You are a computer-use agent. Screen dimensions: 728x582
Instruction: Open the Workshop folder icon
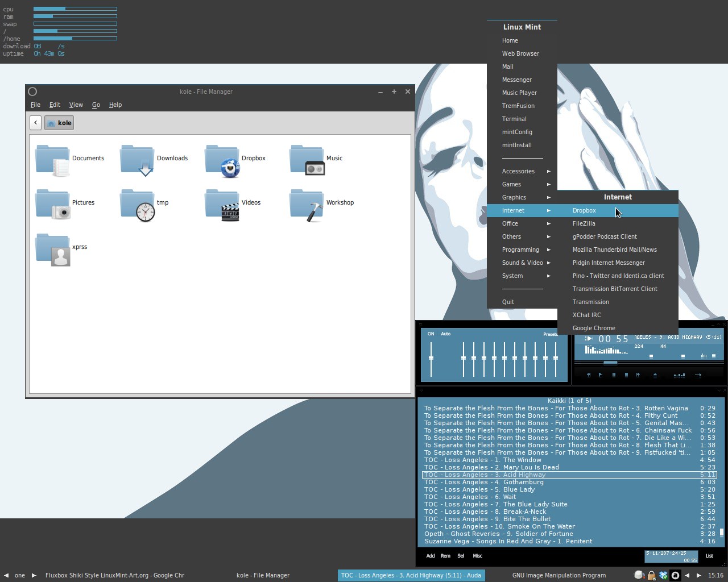tap(307, 205)
